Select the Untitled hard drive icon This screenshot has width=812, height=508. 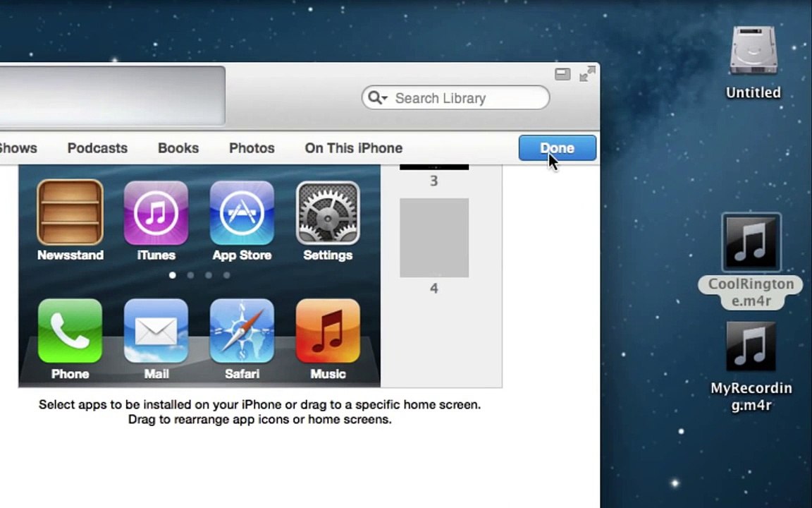[753, 50]
